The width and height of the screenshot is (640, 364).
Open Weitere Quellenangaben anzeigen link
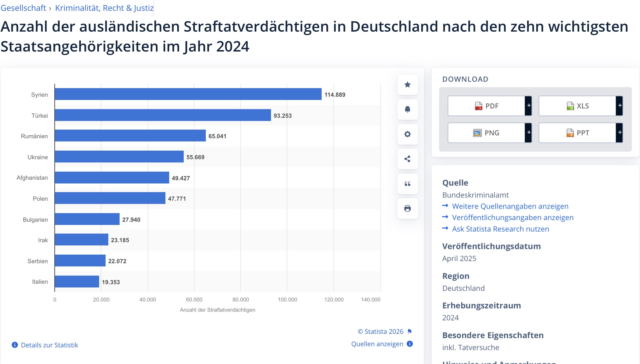pyautogui.click(x=510, y=206)
